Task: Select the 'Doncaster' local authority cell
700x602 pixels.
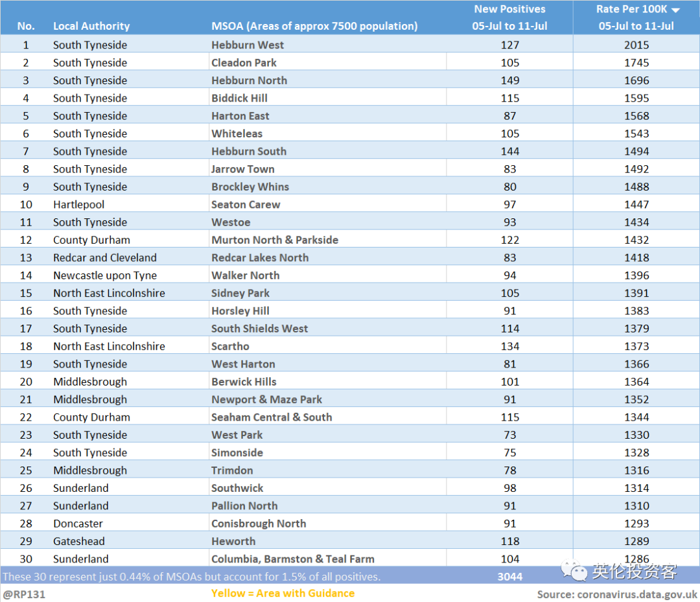Action: point(78,524)
